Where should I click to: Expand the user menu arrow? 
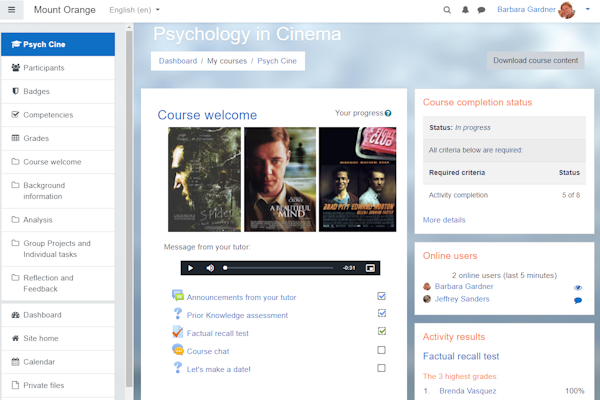tap(587, 10)
